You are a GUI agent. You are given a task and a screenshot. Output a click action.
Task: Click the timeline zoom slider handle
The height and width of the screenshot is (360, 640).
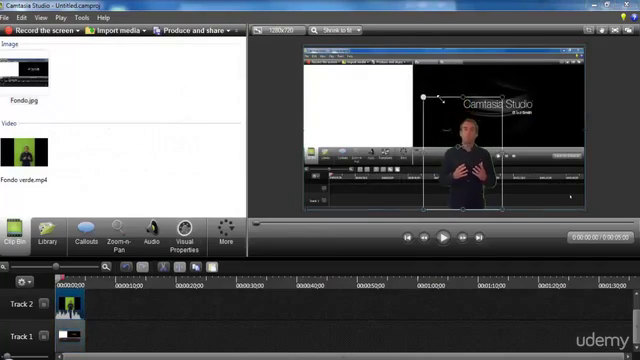[x=56, y=267]
